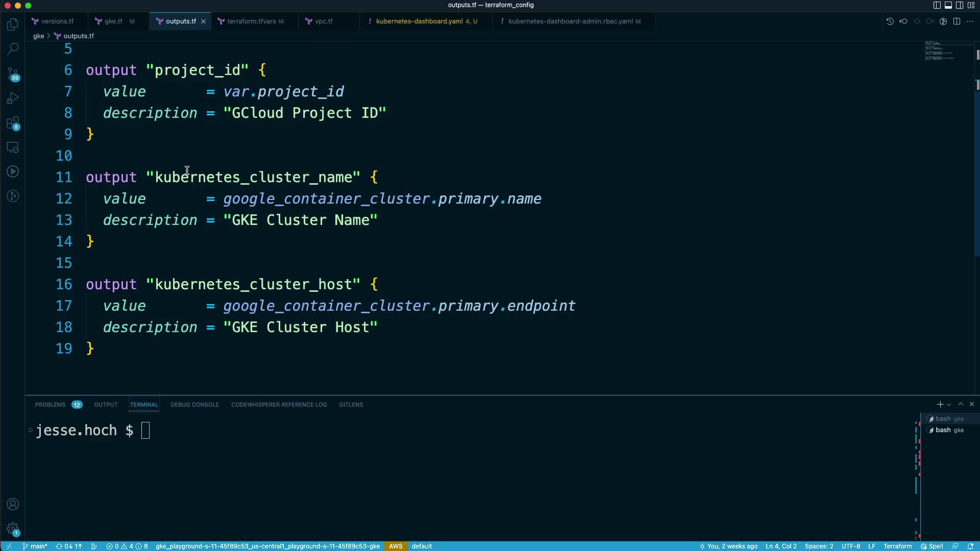
Task: Switch to the Problems panel tab
Action: tap(51, 405)
